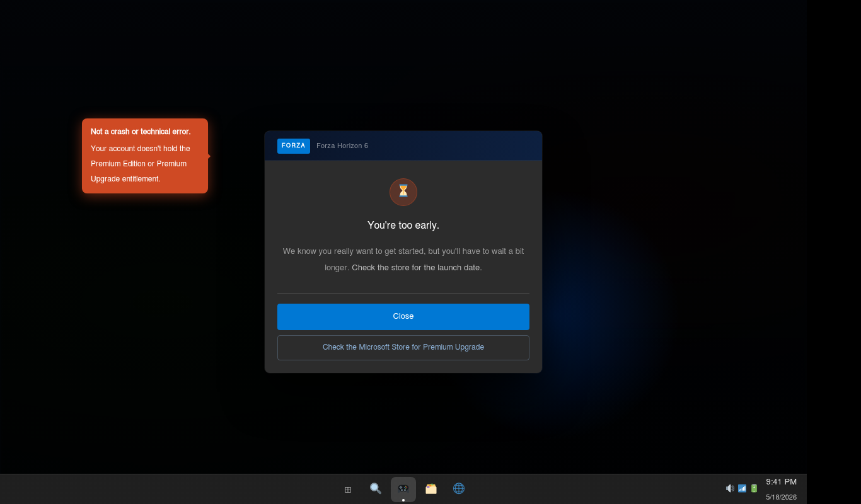Click the volume speaker tray icon
The width and height of the screenshot is (861, 504).
click(730, 488)
